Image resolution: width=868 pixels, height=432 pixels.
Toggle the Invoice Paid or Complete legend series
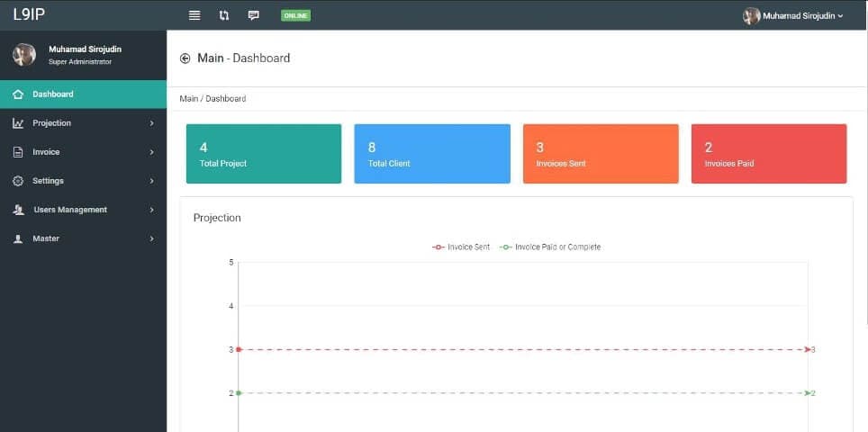(550, 247)
